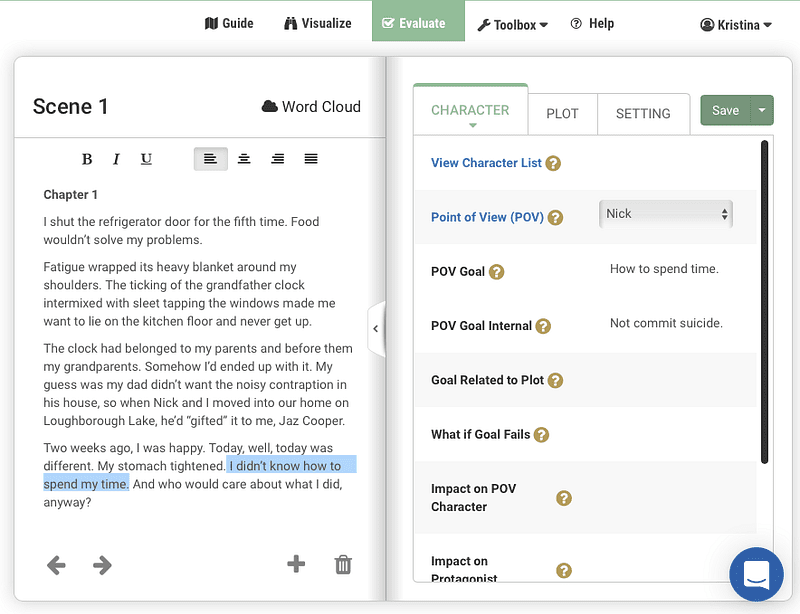Screen dimensions: 800x614
Task: Open the Toolbox menu
Action: click(512, 24)
